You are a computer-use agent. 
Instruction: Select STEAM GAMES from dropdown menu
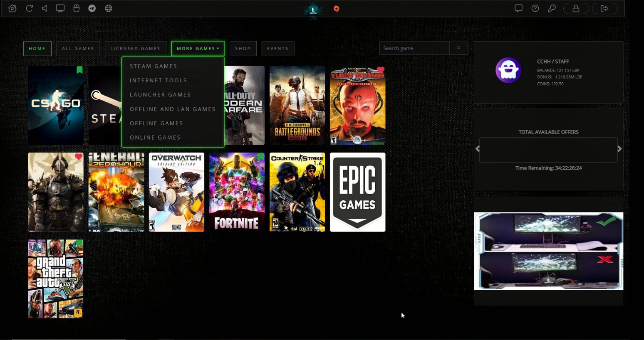pos(154,66)
